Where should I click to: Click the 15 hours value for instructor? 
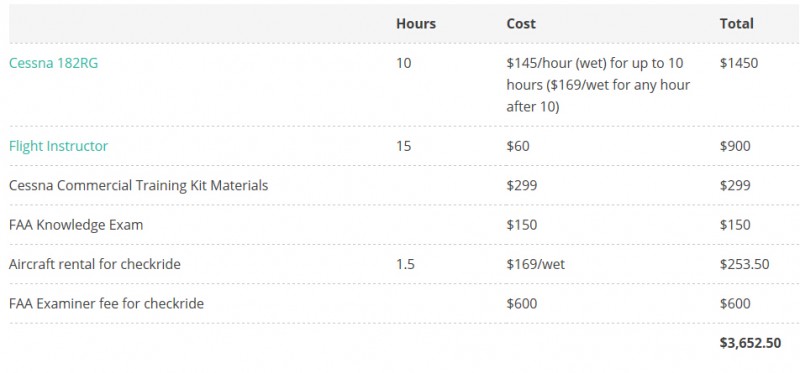[404, 146]
